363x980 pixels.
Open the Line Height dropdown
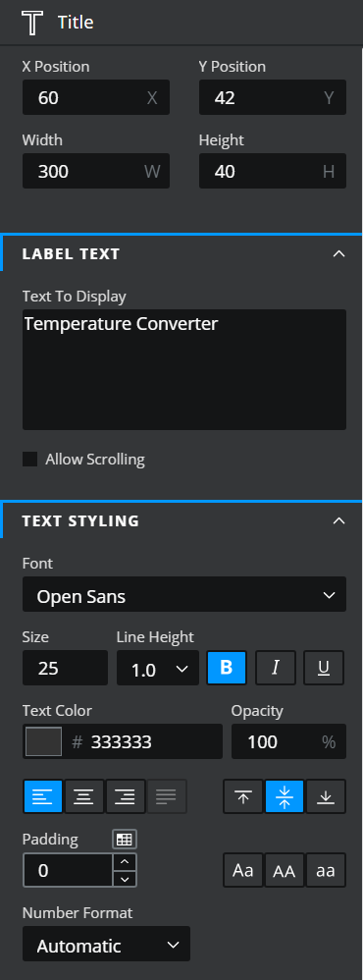tap(157, 668)
